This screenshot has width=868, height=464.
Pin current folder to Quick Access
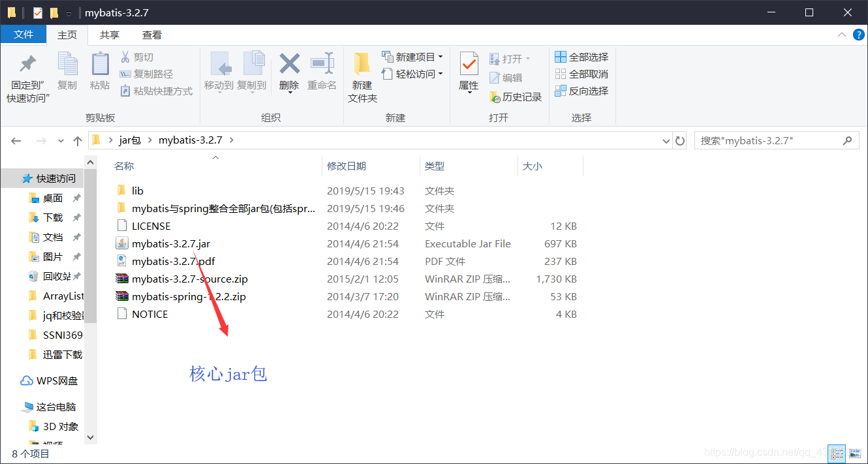click(28, 77)
